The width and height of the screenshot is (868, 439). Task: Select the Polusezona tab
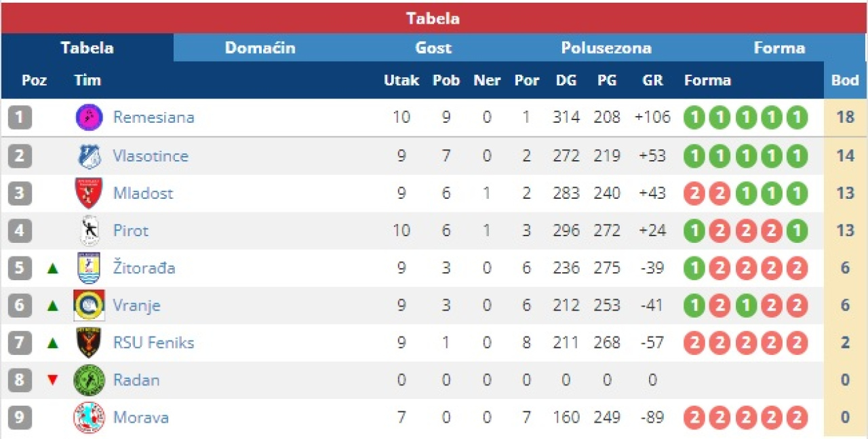606,48
